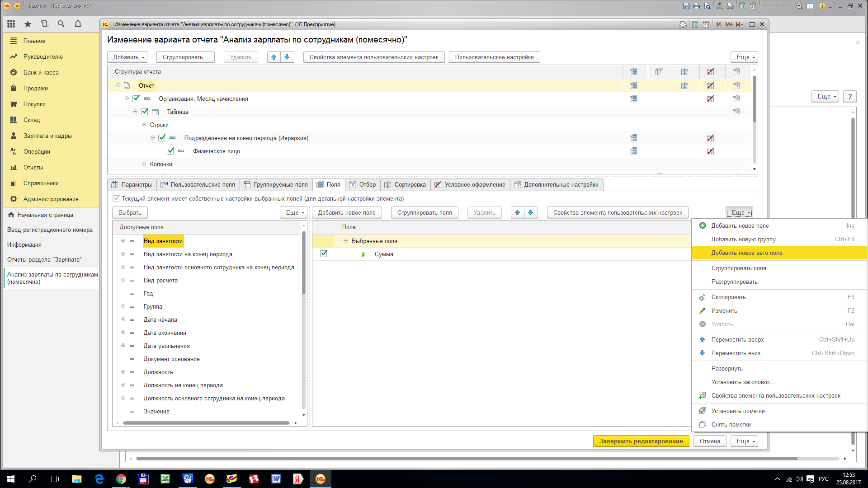Collapse the Выбранные поля group
This screenshot has width=868, height=488.
point(345,241)
